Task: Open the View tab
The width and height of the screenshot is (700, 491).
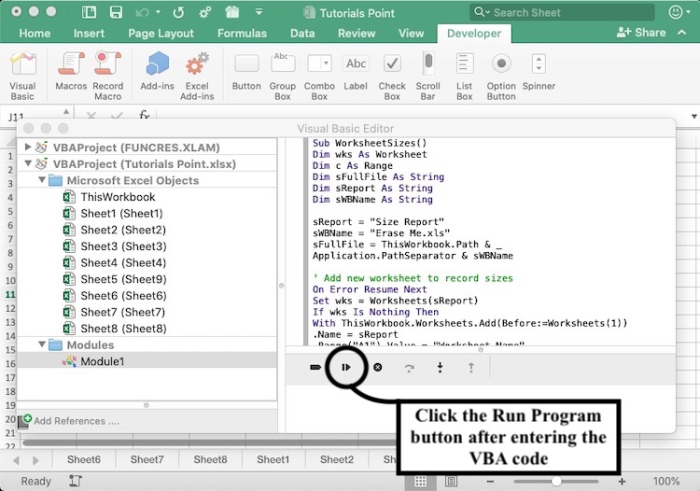Action: click(411, 33)
